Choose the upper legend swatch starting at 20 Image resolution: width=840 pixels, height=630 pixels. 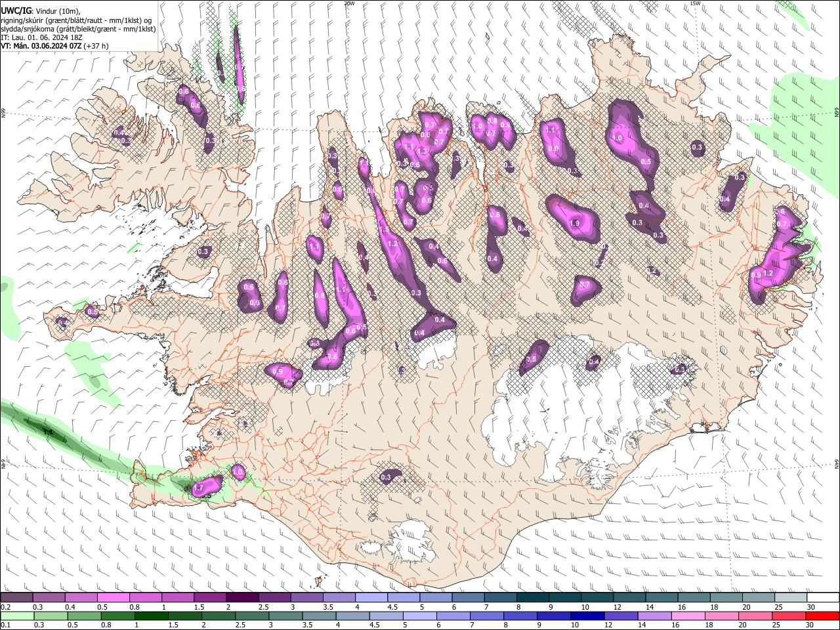tap(759, 598)
